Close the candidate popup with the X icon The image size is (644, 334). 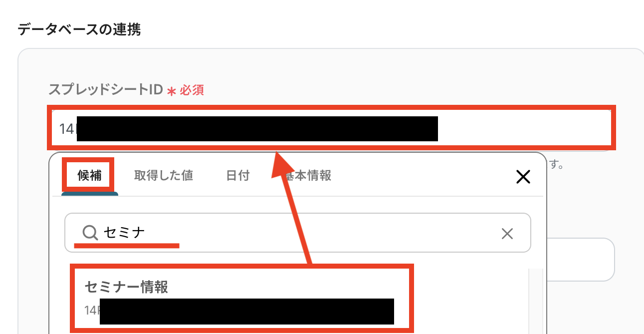tap(523, 177)
